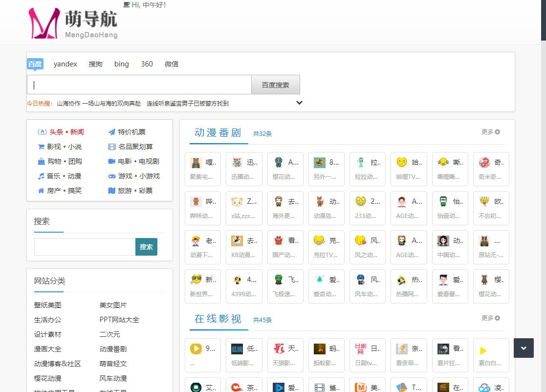Click the red dragon icon on 奇米奇 card
The height and width of the screenshot is (392, 546).
pos(484,163)
